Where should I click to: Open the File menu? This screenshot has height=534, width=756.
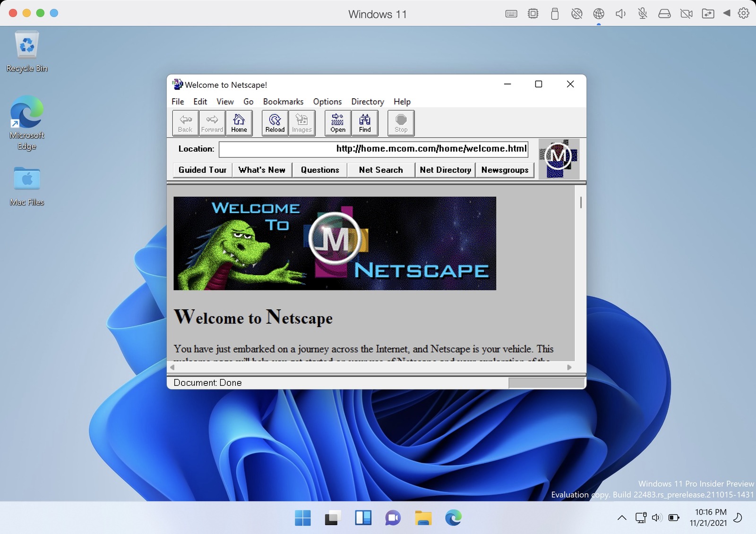178,102
